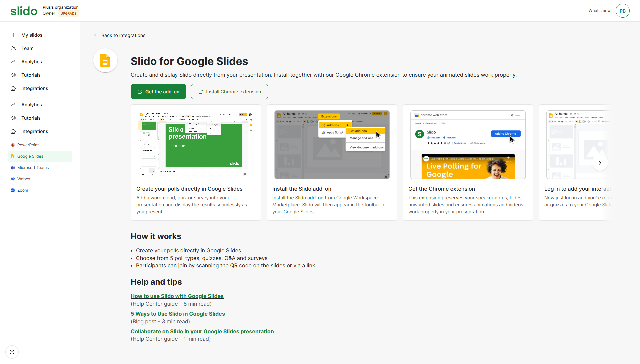The image size is (640, 364).
Task: Click the Webex icon in sidebar
Action: (13, 179)
